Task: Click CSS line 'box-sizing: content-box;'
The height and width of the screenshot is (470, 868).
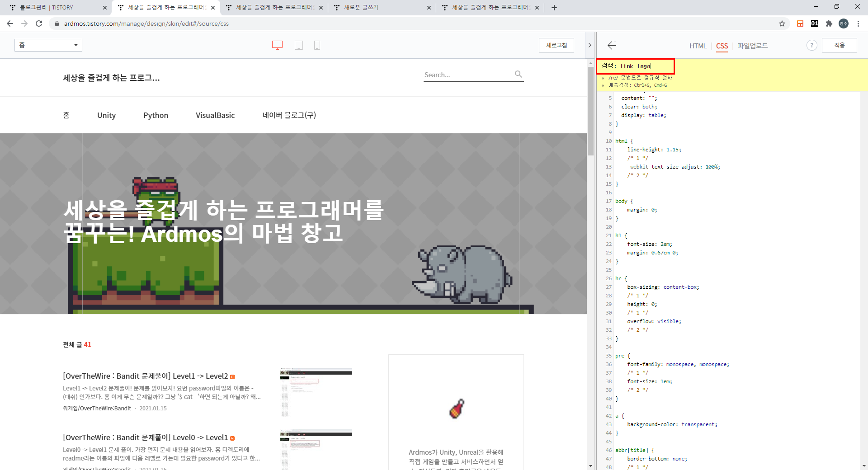Action: click(663, 287)
